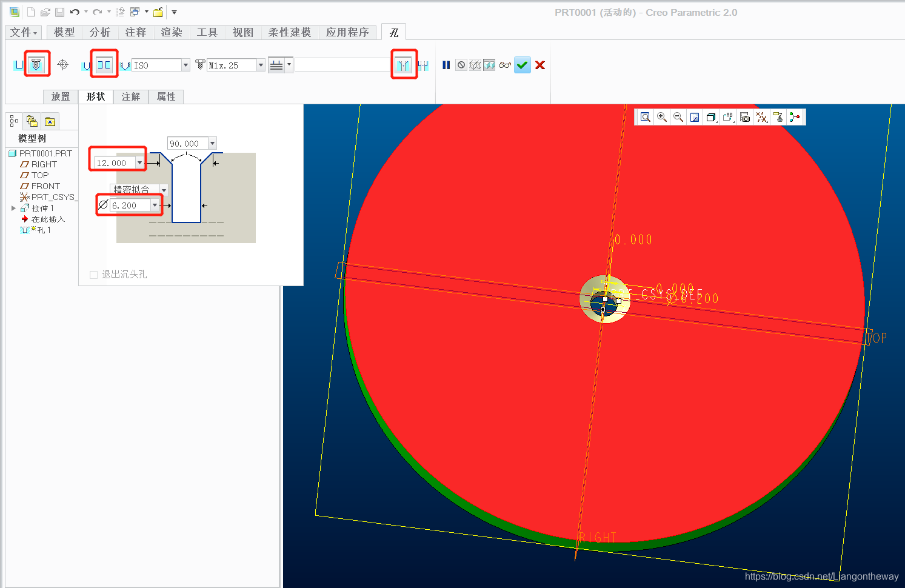Select the FRONT datum plane in model tree
905x588 pixels.
coord(45,186)
